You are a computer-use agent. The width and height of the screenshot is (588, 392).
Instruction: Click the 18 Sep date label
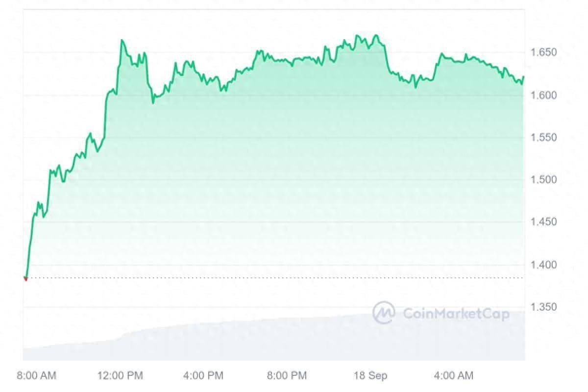371,376
